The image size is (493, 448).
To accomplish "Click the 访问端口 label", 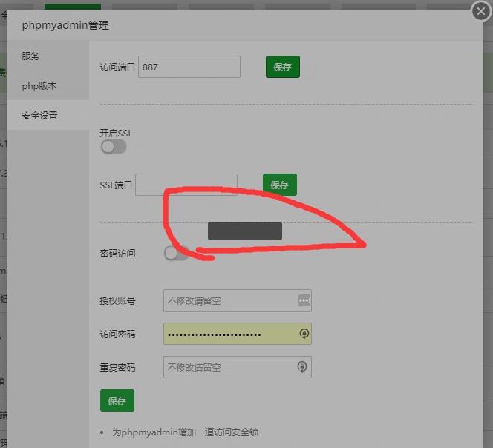I will click(x=117, y=67).
